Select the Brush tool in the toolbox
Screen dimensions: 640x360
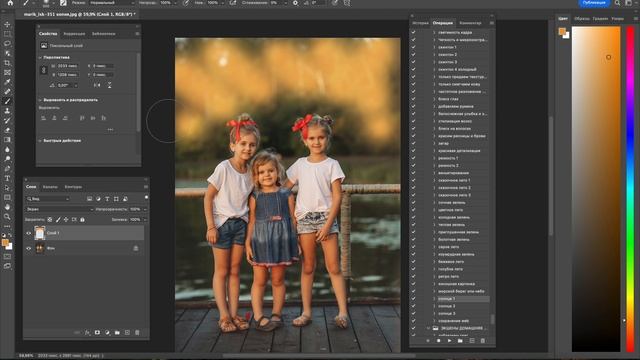[x=7, y=101]
